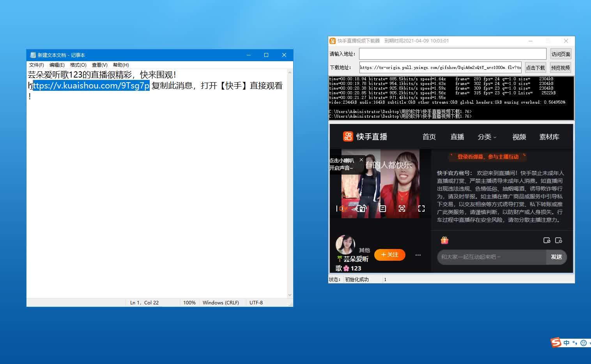Click the live video stream preview
The width and height of the screenshot is (591, 364).
pos(380,183)
